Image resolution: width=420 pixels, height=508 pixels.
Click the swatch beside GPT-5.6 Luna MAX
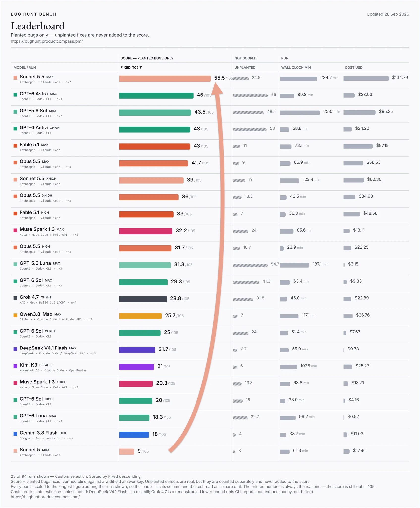(15, 264)
